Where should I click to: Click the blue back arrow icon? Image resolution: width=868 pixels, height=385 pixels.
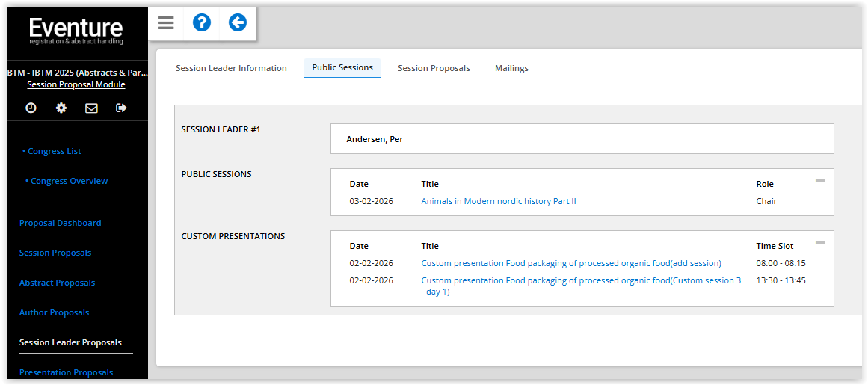pyautogui.click(x=238, y=23)
